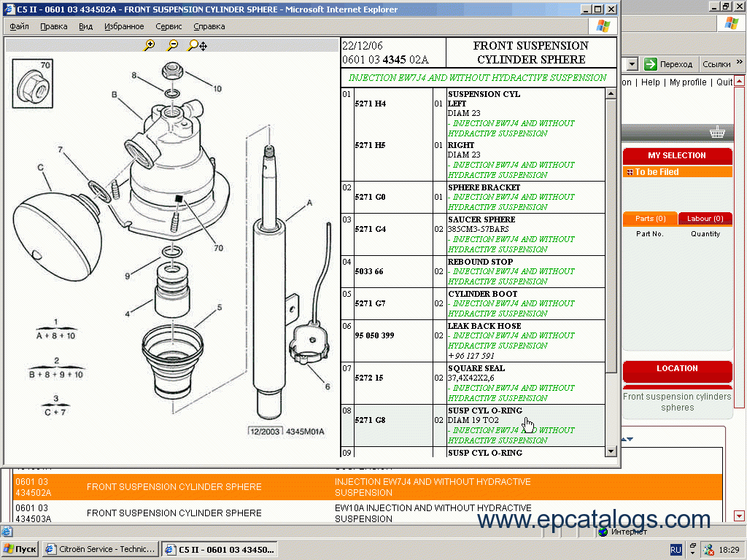Click the tray icon next to clock
This screenshot has height=560, width=747.
pos(708,550)
